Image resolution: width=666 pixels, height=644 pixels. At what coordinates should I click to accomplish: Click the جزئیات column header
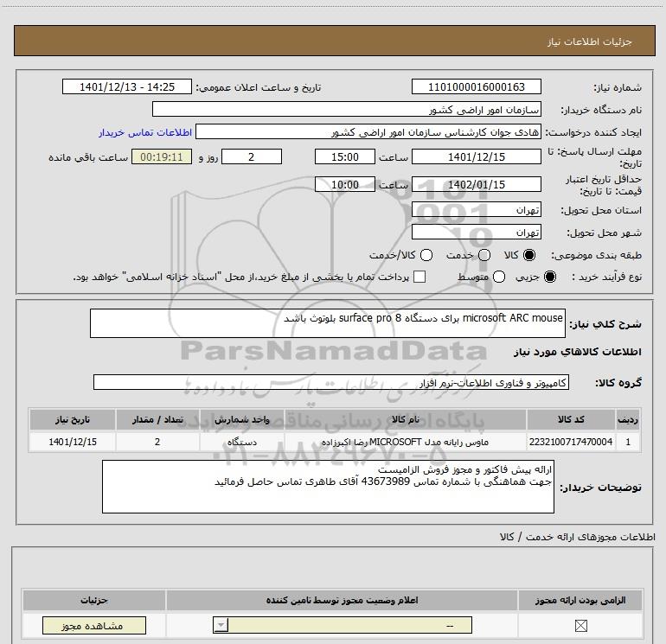[x=94, y=600]
